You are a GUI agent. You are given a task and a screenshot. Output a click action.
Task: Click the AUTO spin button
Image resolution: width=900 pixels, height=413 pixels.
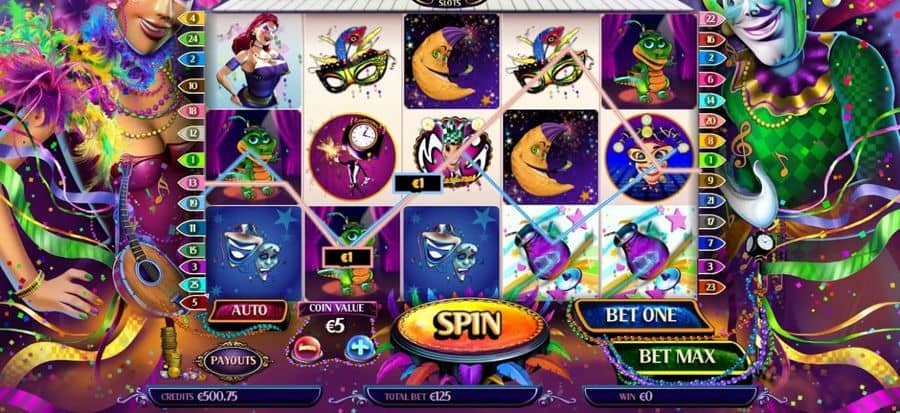point(248,311)
